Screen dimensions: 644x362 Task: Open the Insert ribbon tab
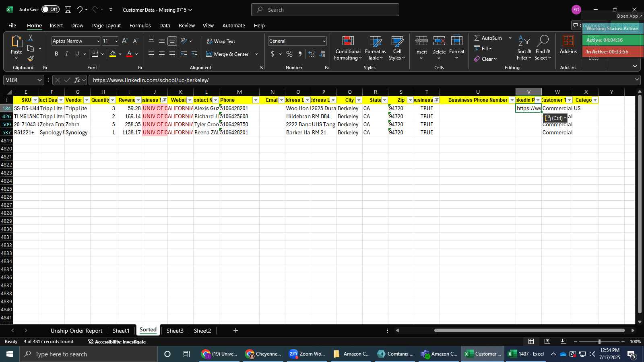point(56,25)
